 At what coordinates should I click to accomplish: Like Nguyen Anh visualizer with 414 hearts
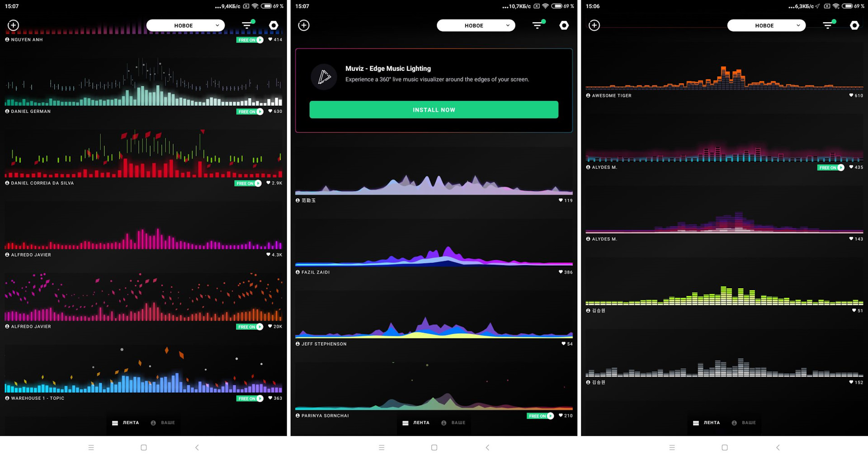(x=270, y=40)
